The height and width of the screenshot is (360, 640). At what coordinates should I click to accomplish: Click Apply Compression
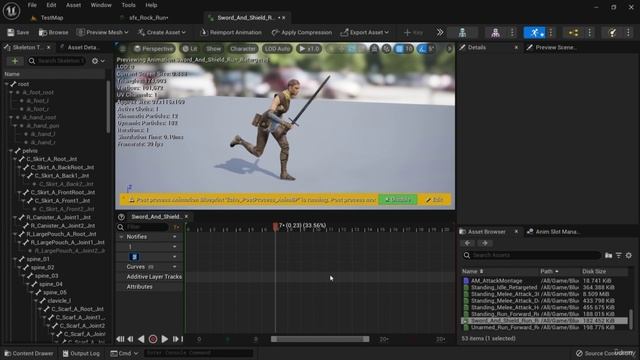tap(302, 32)
